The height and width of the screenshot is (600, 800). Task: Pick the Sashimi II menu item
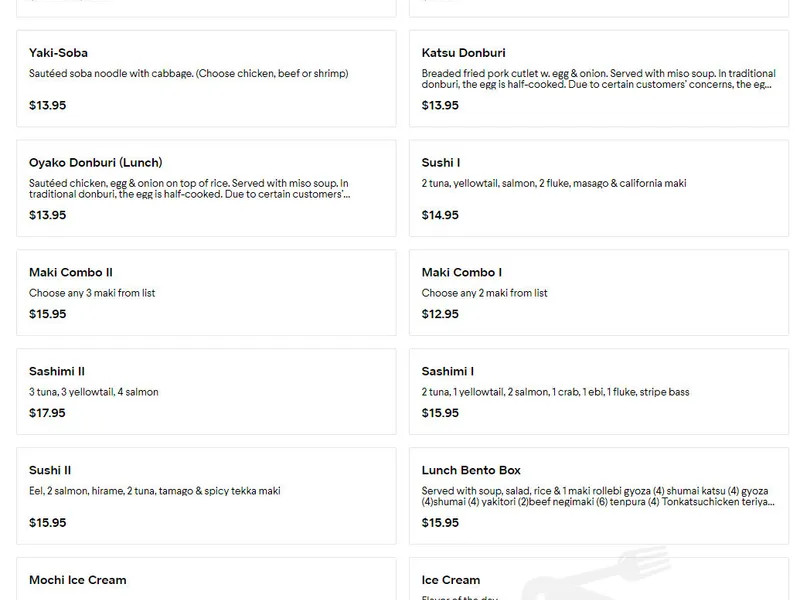[206, 392]
